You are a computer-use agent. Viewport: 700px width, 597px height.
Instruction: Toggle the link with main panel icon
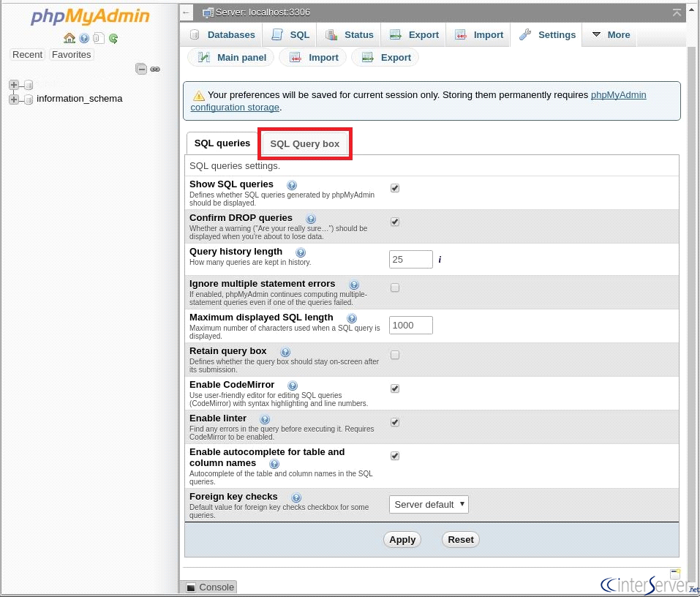155,70
